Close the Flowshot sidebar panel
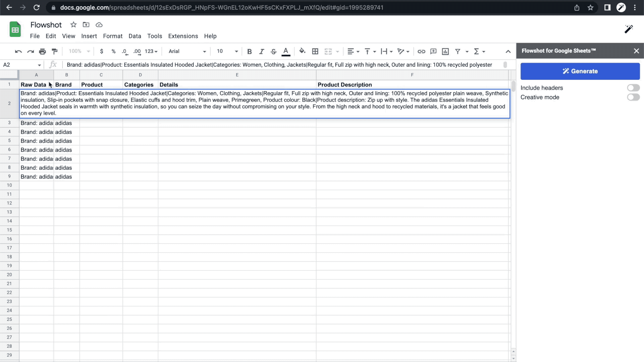 point(636,51)
